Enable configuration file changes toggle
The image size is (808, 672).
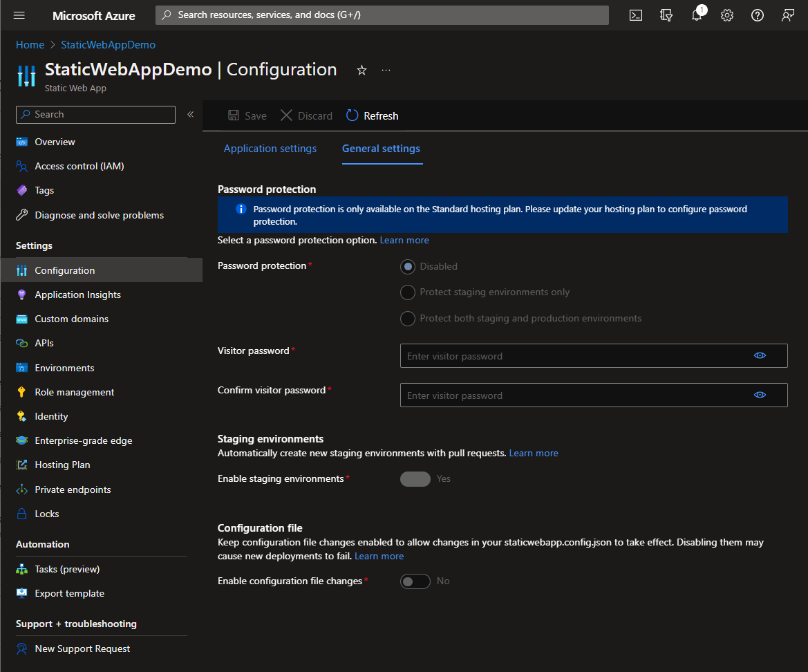coord(415,581)
